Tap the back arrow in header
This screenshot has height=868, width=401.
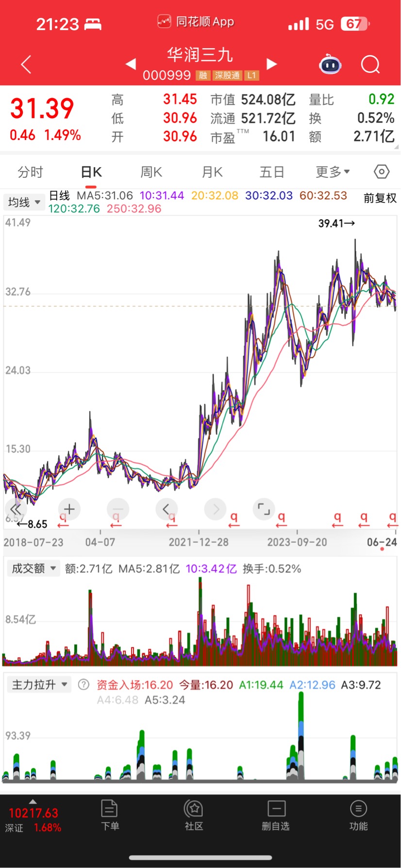click(x=26, y=64)
